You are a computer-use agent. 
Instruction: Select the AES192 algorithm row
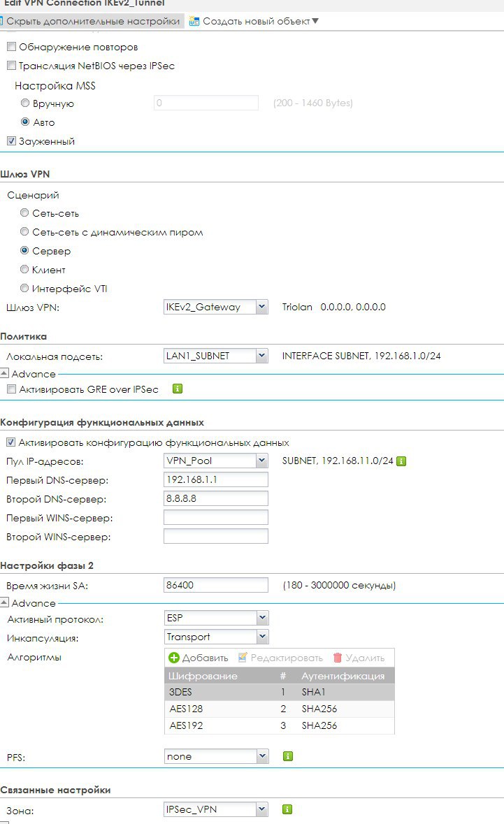point(280,725)
